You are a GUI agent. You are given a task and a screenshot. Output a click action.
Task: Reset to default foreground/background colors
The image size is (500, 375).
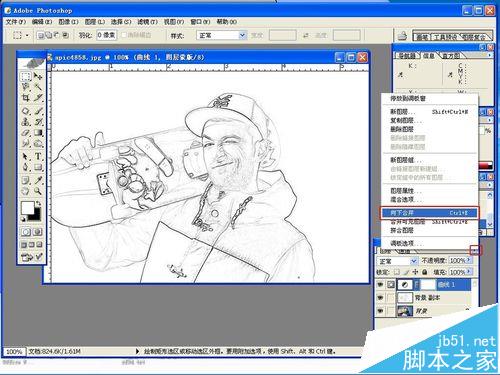[24, 219]
